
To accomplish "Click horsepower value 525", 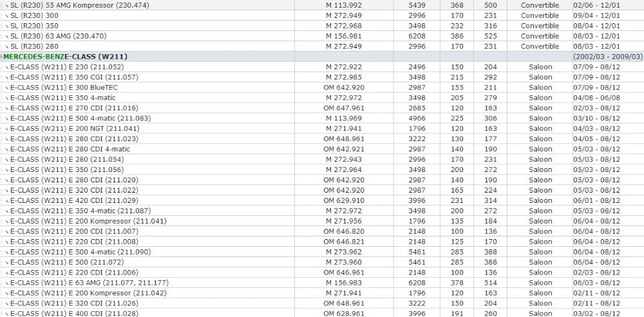I will [490, 36].
